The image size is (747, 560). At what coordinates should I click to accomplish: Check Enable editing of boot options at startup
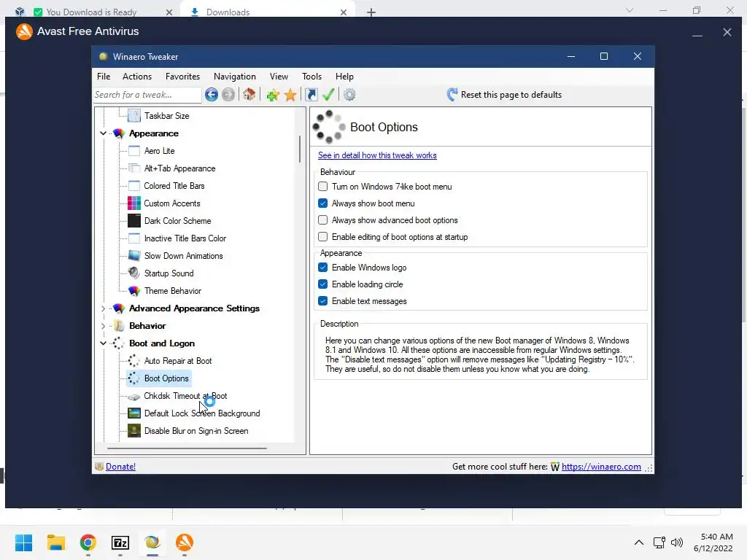tap(323, 237)
